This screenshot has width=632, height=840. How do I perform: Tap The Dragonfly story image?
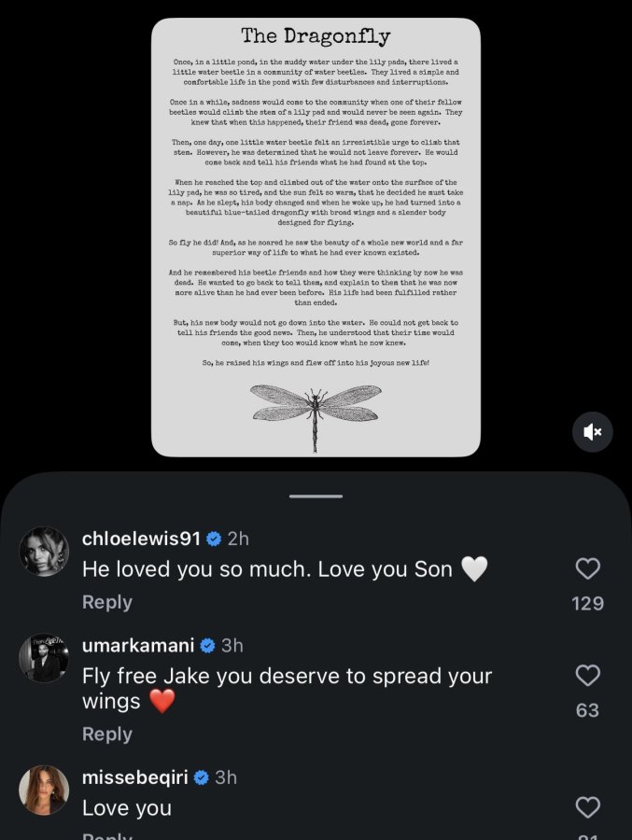click(x=316, y=237)
